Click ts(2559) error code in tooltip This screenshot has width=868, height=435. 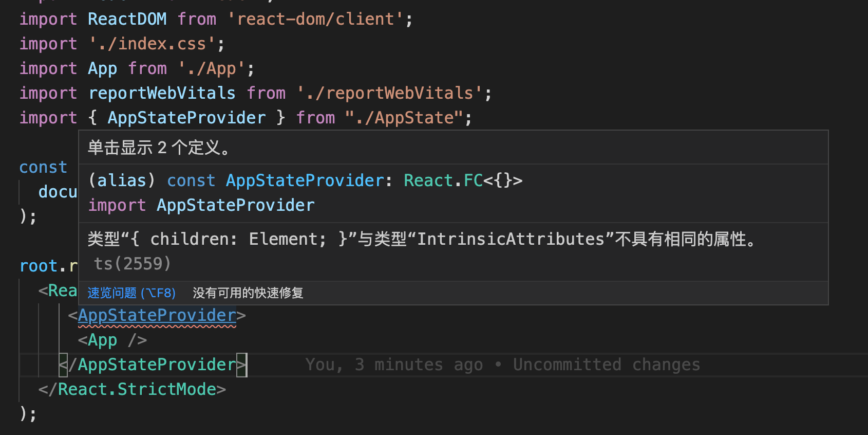pyautogui.click(x=132, y=264)
